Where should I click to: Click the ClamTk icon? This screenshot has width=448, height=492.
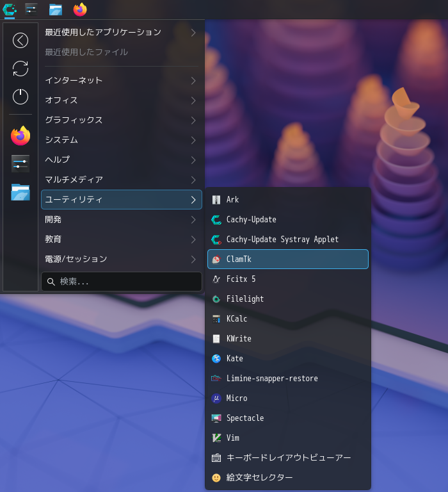pos(216,259)
